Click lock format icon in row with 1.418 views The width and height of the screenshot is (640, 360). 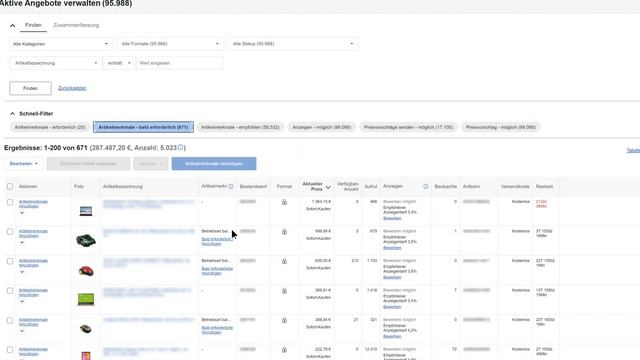coord(284,291)
